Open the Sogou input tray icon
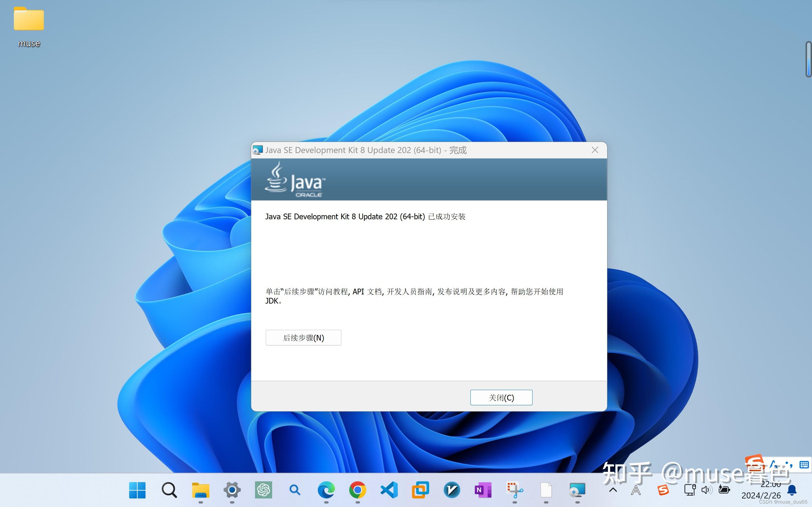The width and height of the screenshot is (812, 507). point(664,490)
